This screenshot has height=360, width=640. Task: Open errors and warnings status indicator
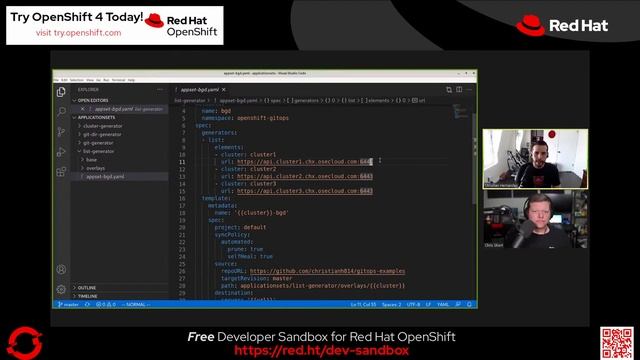[x=106, y=304]
